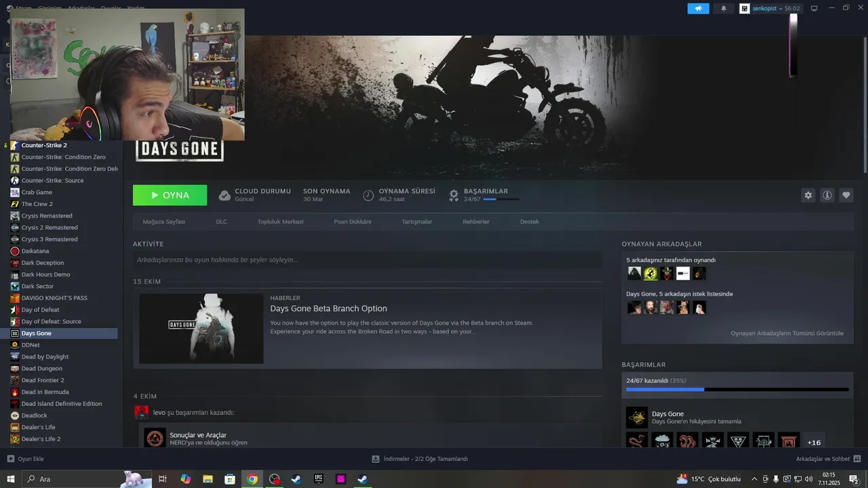The width and height of the screenshot is (868, 488).
Task: Open the notifications bell
Action: 724,8
